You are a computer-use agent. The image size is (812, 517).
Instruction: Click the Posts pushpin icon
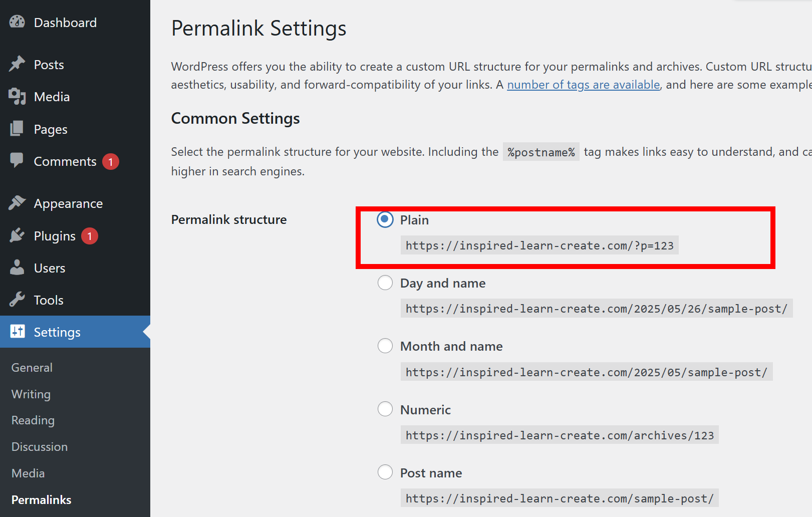click(x=17, y=64)
